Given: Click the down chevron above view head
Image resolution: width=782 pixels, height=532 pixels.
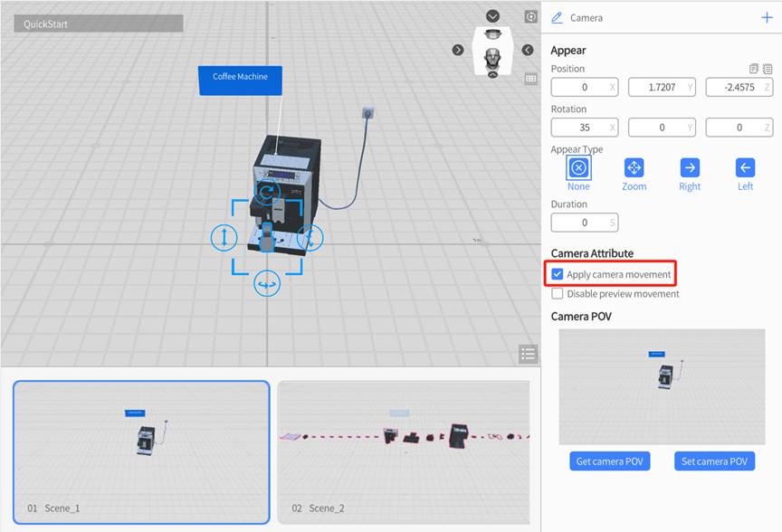Looking at the screenshot, I should pyautogui.click(x=492, y=16).
